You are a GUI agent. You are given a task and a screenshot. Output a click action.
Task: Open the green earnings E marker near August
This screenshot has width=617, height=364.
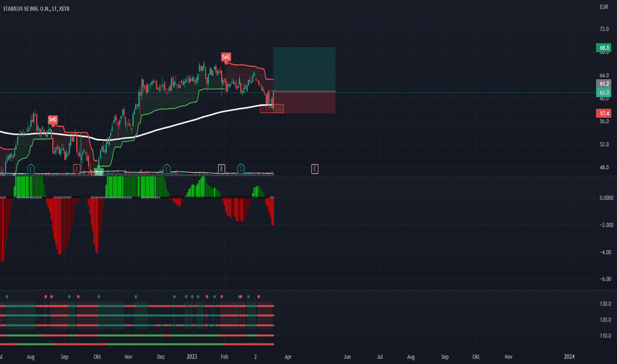click(30, 169)
